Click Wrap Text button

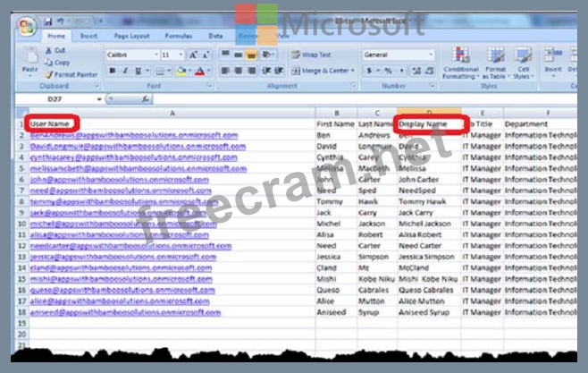pos(311,55)
